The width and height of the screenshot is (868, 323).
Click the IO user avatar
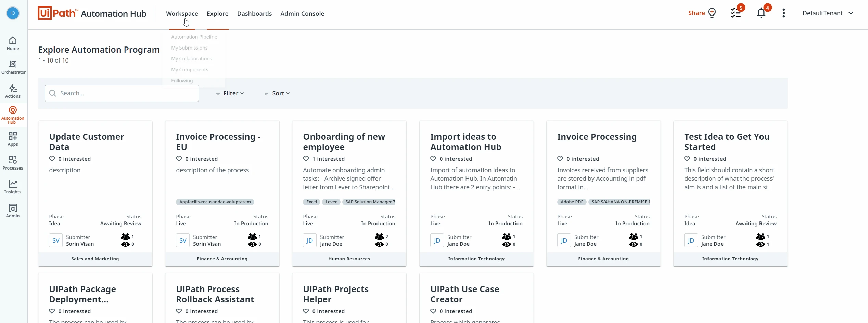point(13,13)
